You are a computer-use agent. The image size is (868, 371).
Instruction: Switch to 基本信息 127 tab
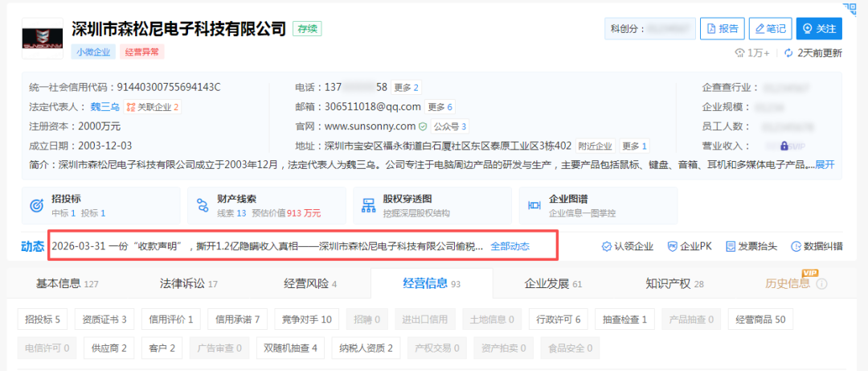(67, 284)
